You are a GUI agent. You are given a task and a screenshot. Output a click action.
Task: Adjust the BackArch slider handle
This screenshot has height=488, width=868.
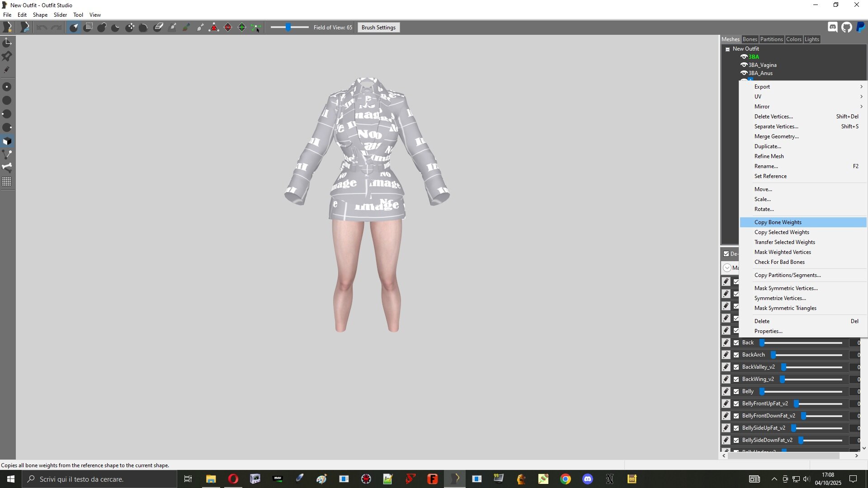(773, 355)
